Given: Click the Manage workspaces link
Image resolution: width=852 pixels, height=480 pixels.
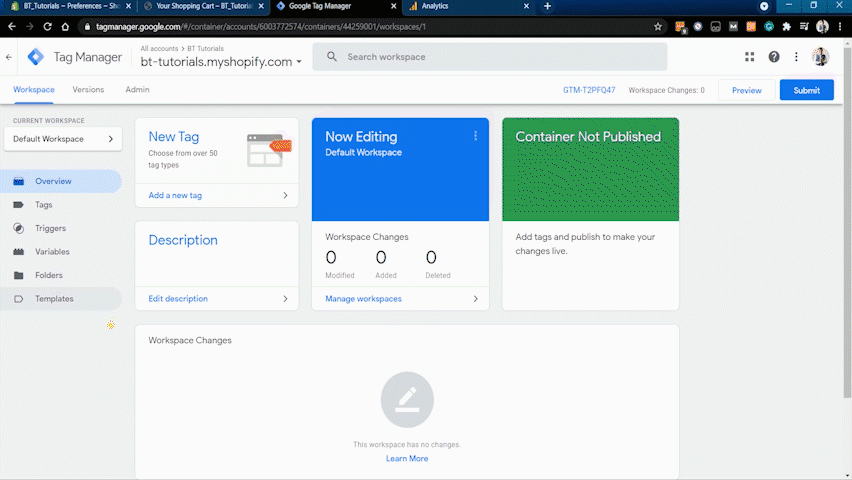Looking at the screenshot, I should click(363, 298).
